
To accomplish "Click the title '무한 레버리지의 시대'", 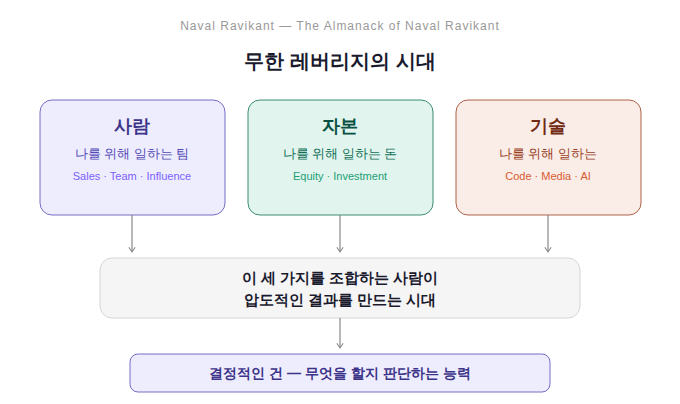I will tap(340, 62).
